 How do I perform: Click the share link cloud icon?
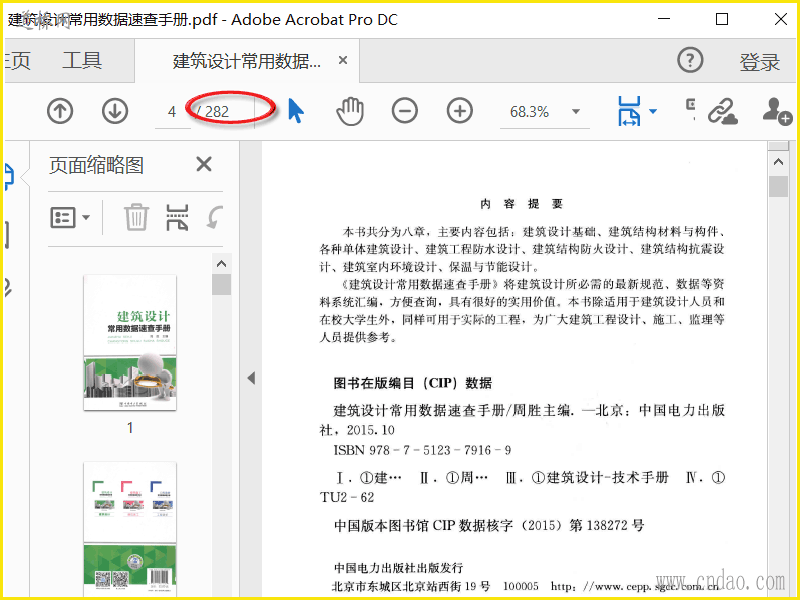[722, 111]
